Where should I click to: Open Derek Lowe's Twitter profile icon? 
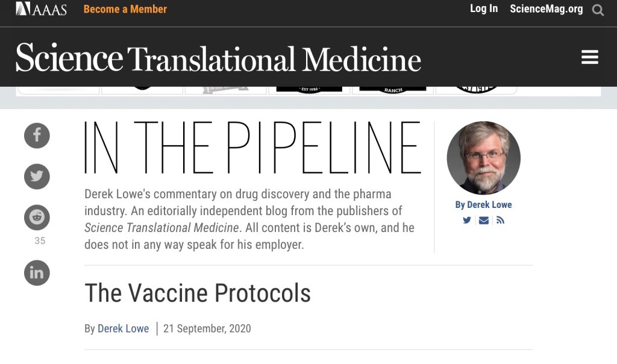click(x=467, y=220)
